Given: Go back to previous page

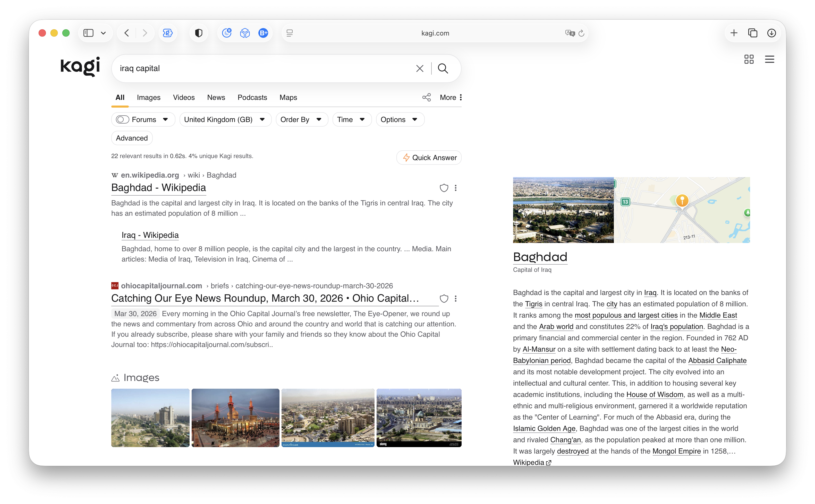Looking at the screenshot, I should point(127,33).
